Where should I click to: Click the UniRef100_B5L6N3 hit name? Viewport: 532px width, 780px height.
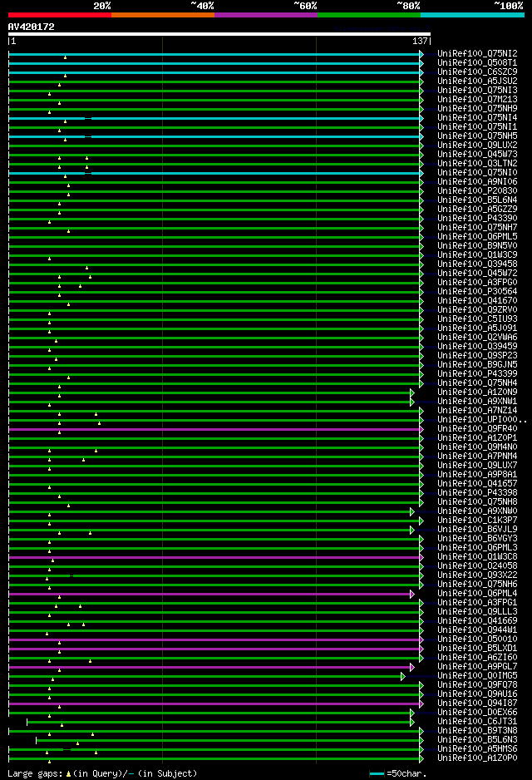477,740
